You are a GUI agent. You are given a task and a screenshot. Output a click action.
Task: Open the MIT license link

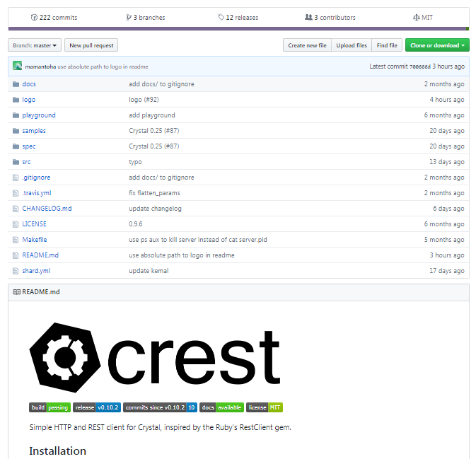tap(423, 18)
